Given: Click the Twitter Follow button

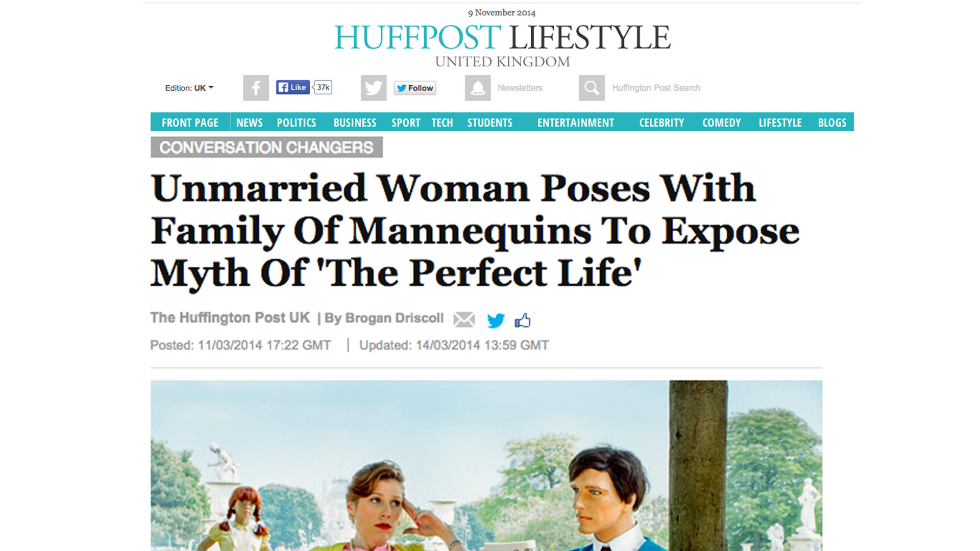Looking at the screenshot, I should pos(415,88).
